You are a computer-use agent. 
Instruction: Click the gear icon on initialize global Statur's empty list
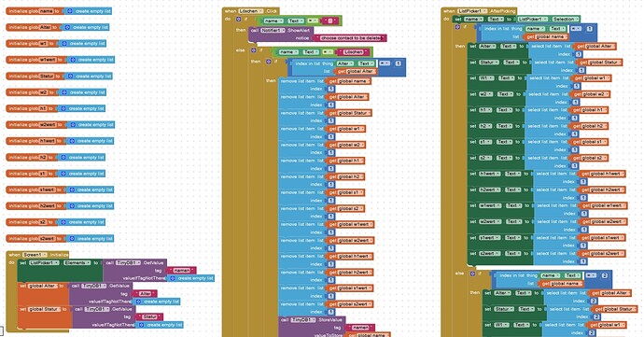pyautogui.click(x=70, y=76)
